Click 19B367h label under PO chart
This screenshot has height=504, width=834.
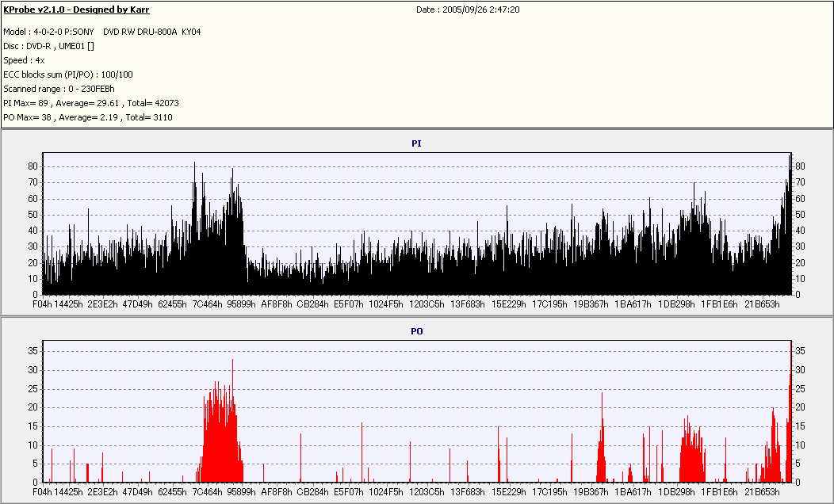pyautogui.click(x=591, y=492)
